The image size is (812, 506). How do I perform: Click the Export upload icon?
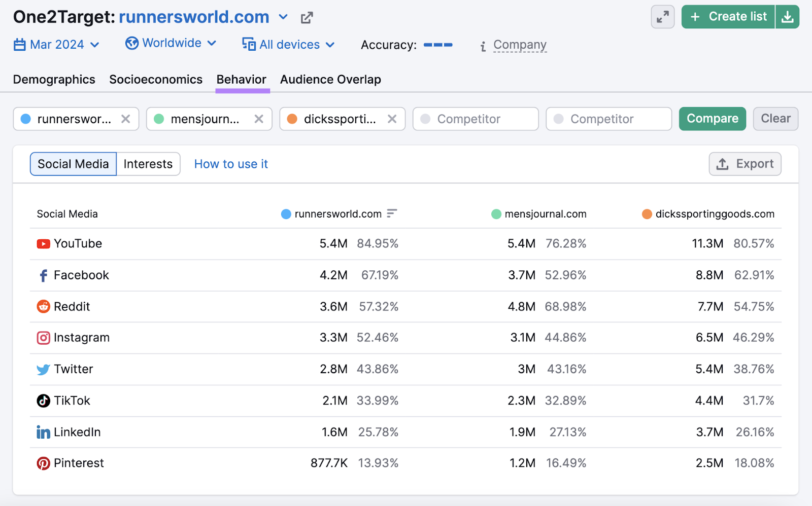[722, 164]
